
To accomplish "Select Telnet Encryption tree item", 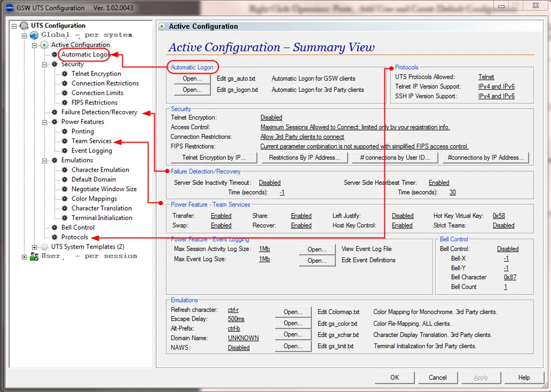I will point(96,74).
